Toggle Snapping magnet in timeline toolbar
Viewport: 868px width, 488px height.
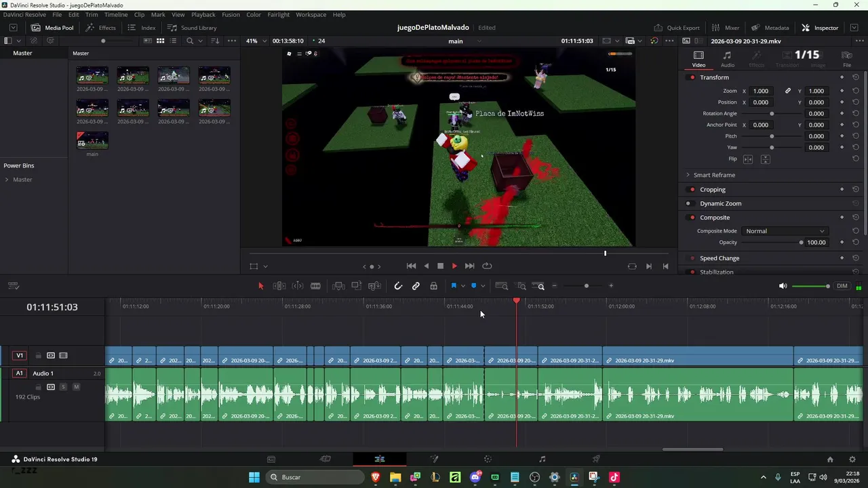click(x=398, y=286)
